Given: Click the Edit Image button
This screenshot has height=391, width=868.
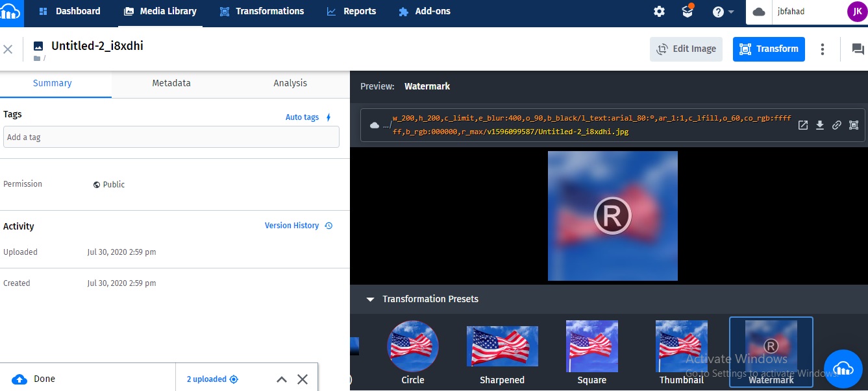Looking at the screenshot, I should pyautogui.click(x=686, y=49).
